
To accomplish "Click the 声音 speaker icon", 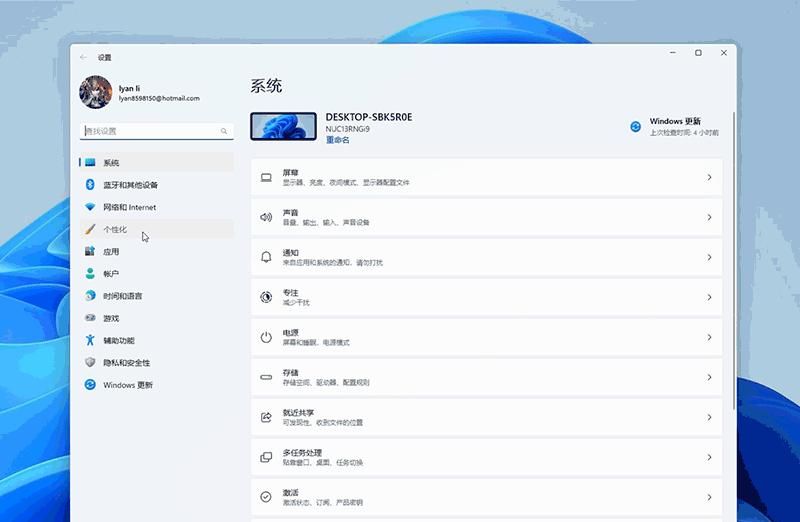I will (x=266, y=217).
